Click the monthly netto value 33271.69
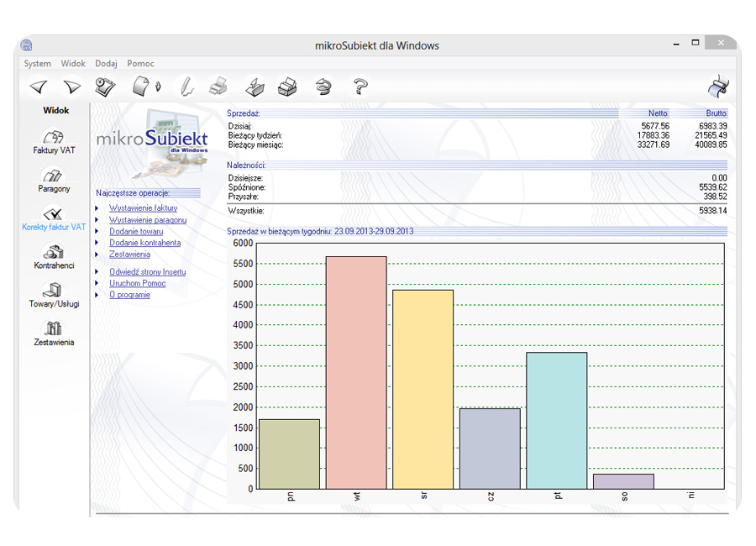 (654, 144)
